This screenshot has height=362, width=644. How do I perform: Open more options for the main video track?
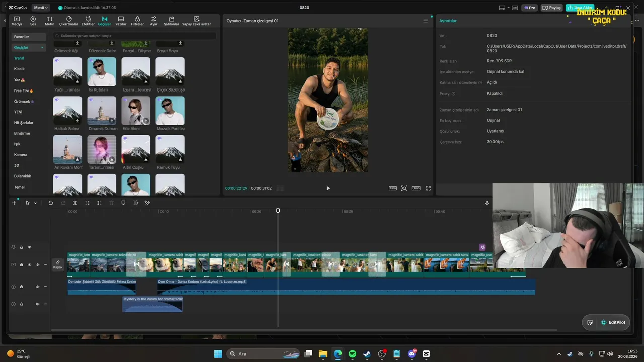pyautogui.click(x=44, y=264)
